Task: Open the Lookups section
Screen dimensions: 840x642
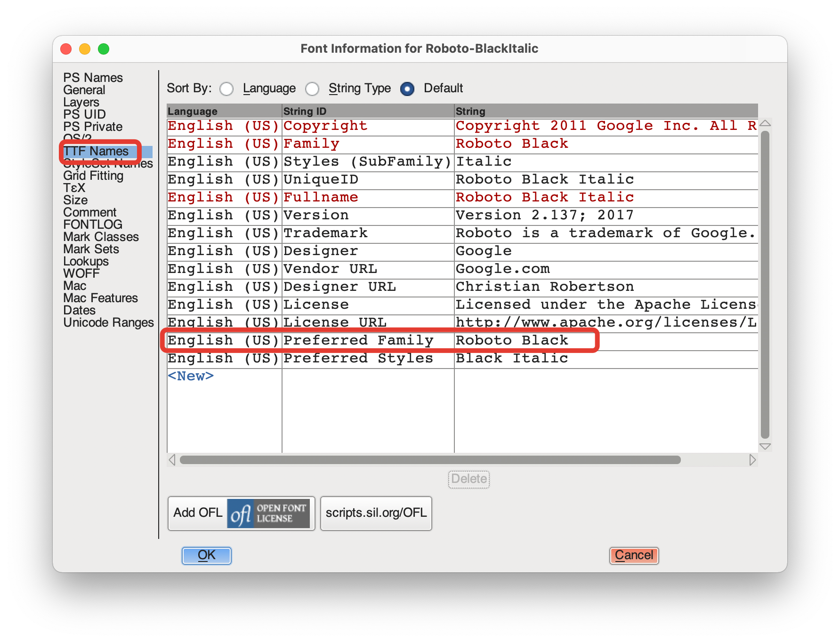Action: [86, 261]
